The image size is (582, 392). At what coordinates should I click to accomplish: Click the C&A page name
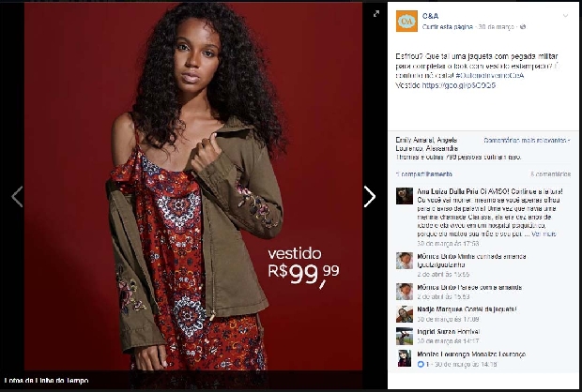[430, 16]
